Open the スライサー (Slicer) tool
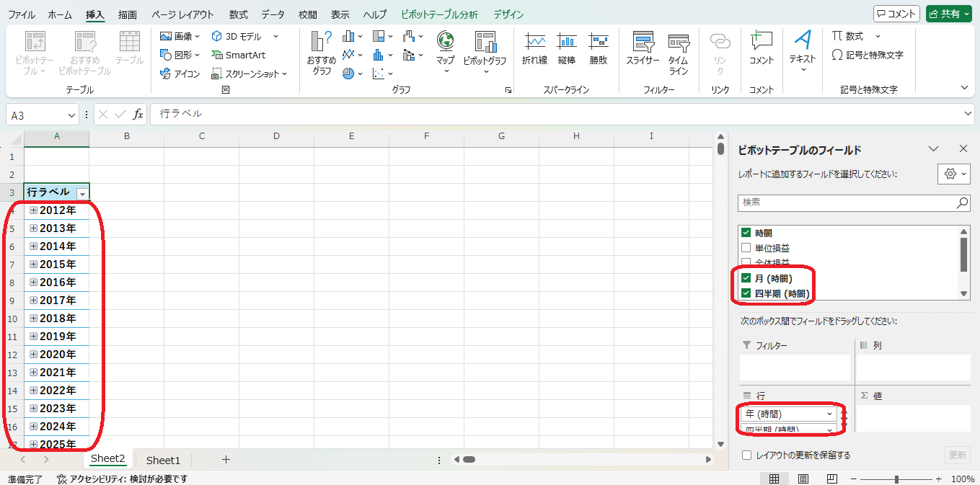 (x=643, y=50)
